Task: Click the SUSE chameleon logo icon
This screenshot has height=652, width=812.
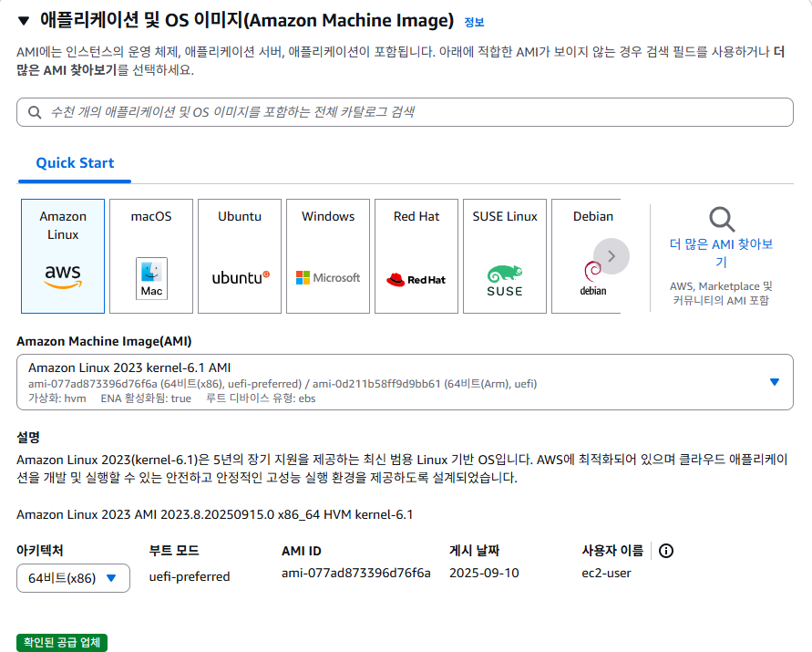Action: point(505,281)
